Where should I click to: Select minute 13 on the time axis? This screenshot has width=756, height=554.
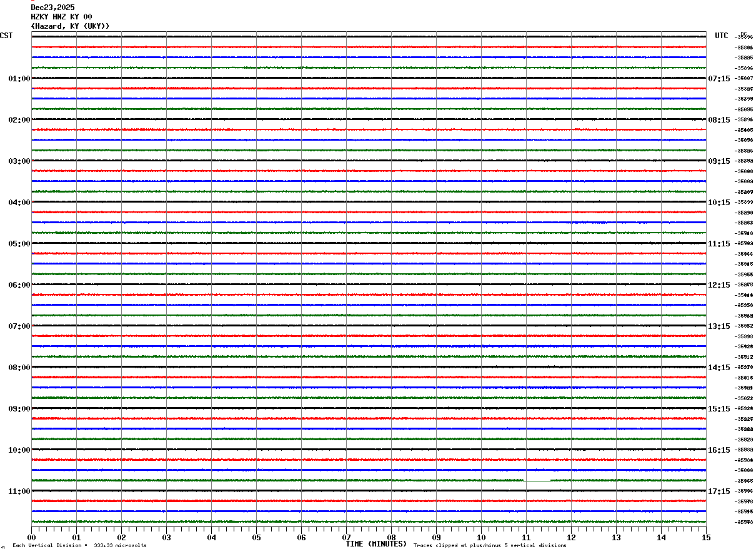pyautogui.click(x=616, y=537)
